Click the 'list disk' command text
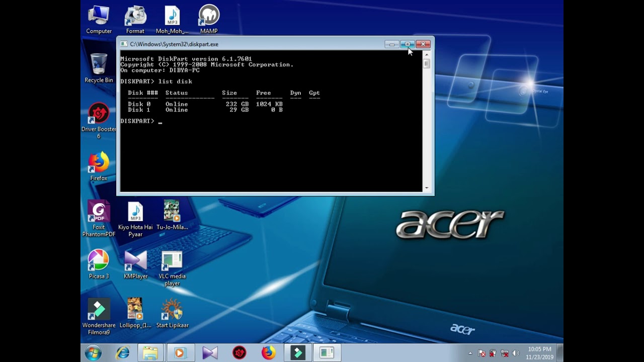 [175, 81]
